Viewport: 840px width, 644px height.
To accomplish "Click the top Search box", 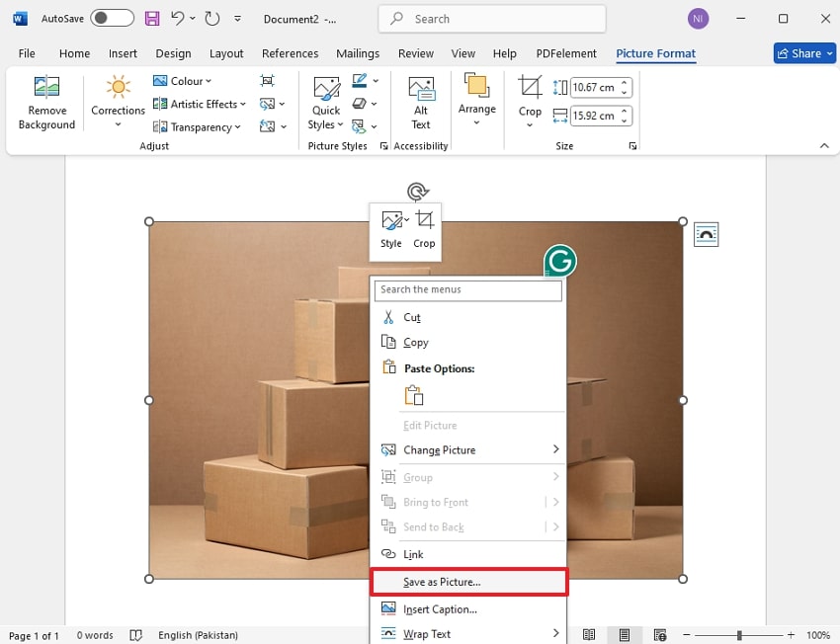I will click(x=492, y=19).
